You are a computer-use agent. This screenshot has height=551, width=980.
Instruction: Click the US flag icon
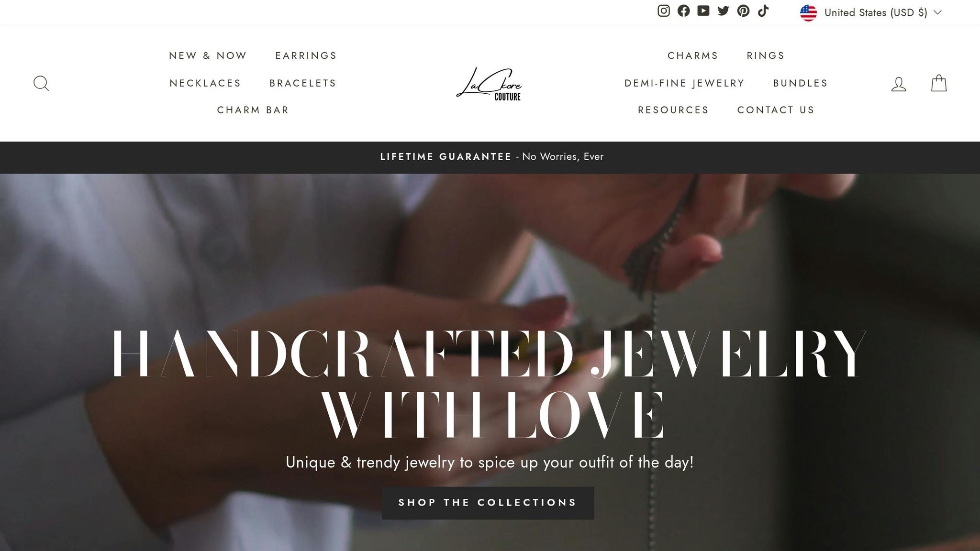click(x=808, y=13)
